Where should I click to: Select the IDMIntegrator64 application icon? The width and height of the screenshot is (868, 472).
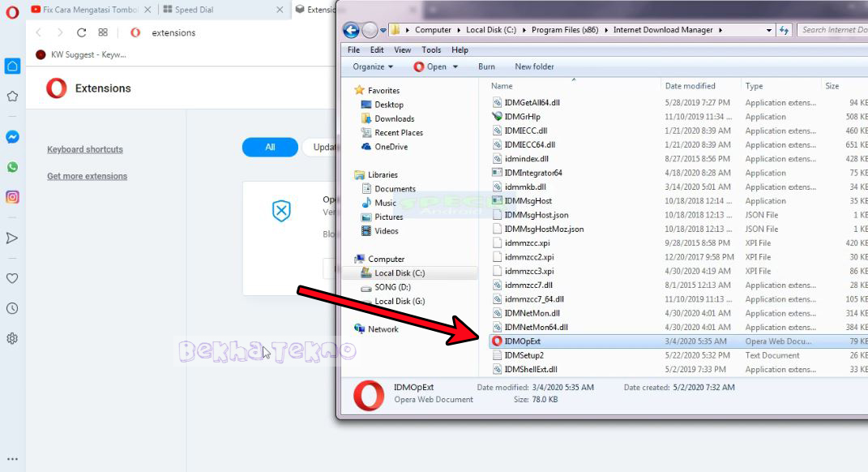tap(497, 173)
